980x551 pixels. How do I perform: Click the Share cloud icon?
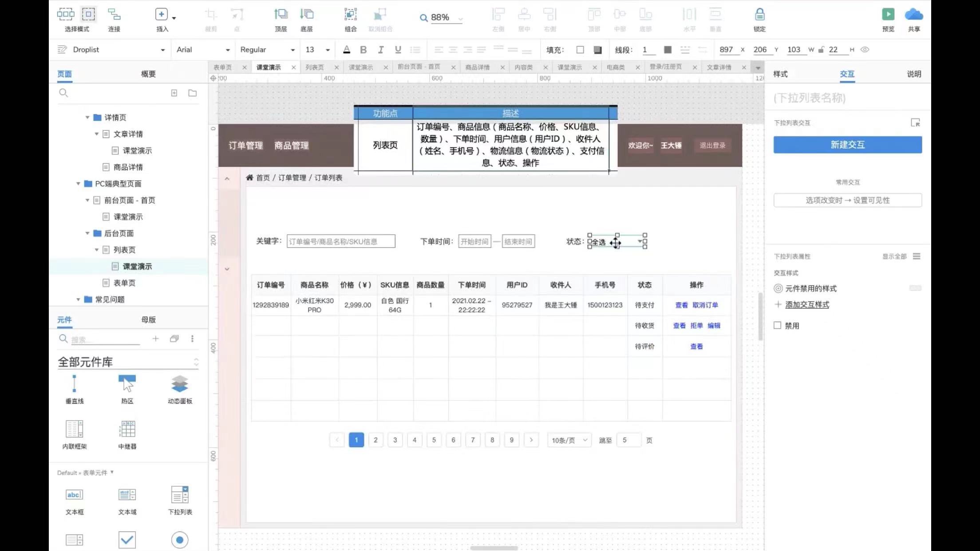pos(913,15)
